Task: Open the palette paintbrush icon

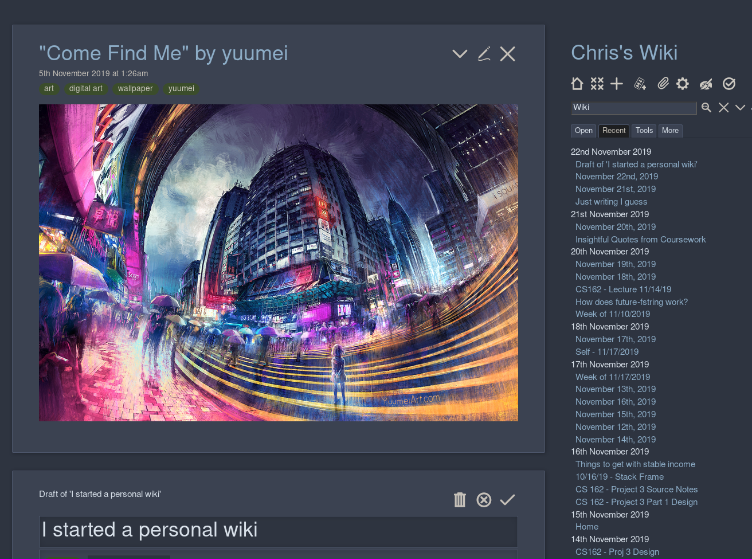Action: coord(706,84)
